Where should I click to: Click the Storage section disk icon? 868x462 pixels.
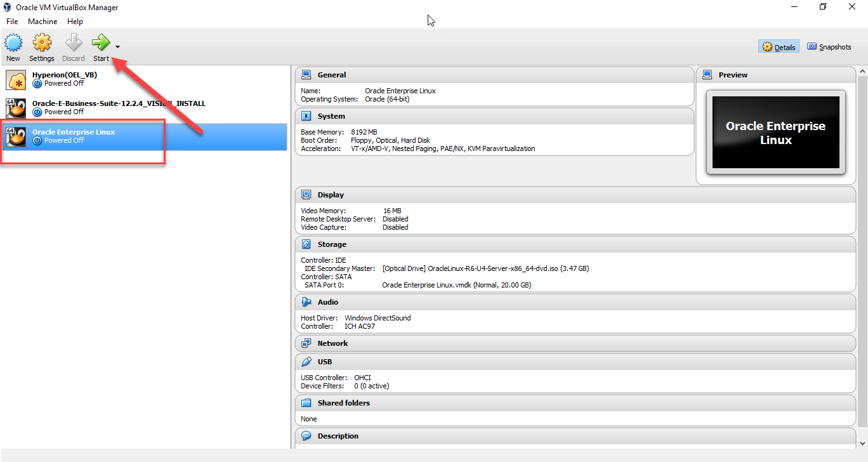tap(306, 244)
